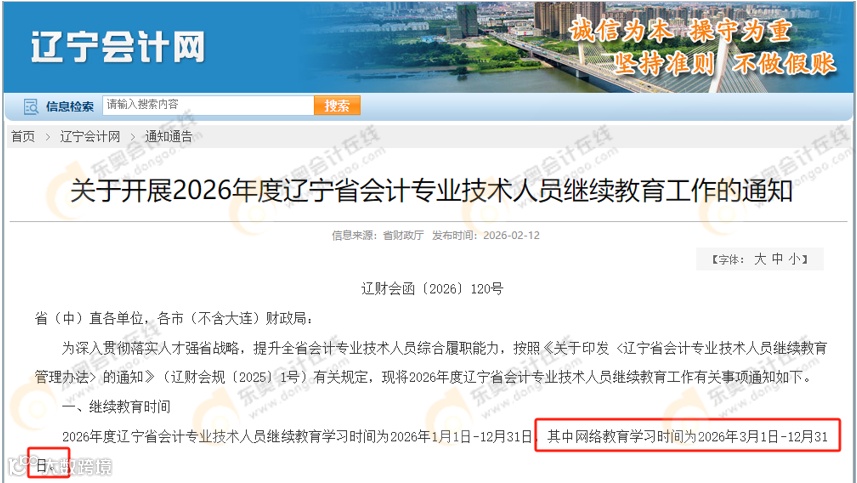Set the font size to 大

760,260
